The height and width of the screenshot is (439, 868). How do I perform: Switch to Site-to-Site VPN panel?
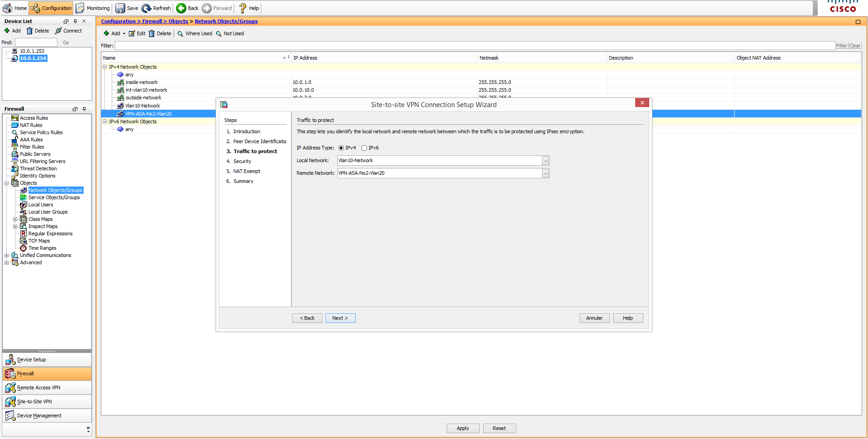point(47,402)
